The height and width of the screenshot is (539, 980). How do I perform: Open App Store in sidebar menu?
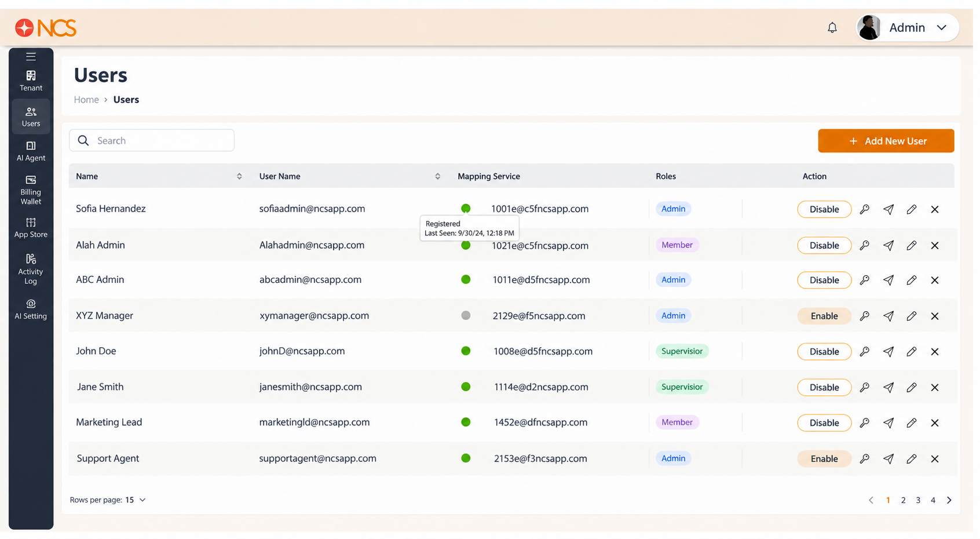point(31,228)
